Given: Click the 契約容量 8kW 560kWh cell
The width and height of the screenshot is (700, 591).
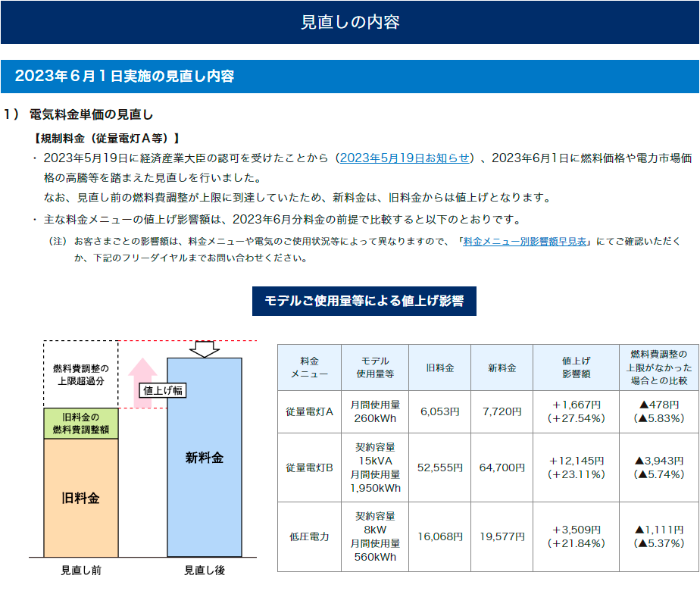Looking at the screenshot, I should [x=375, y=536].
